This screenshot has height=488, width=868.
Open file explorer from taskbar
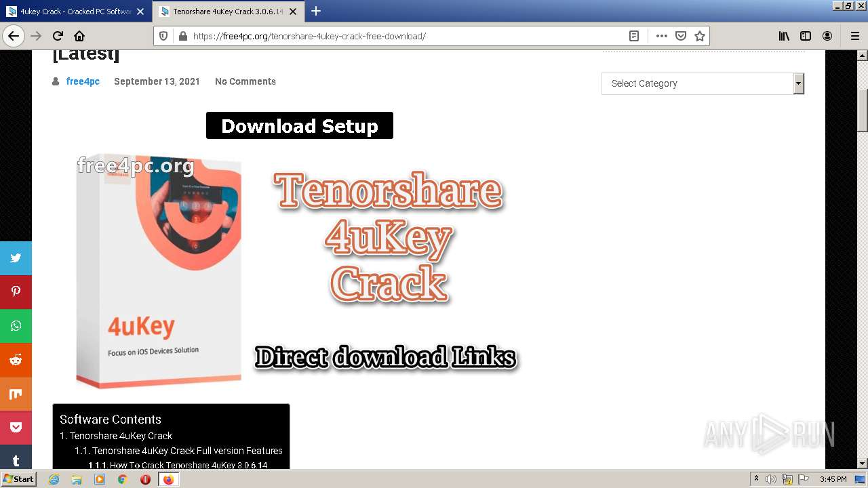[x=77, y=479]
